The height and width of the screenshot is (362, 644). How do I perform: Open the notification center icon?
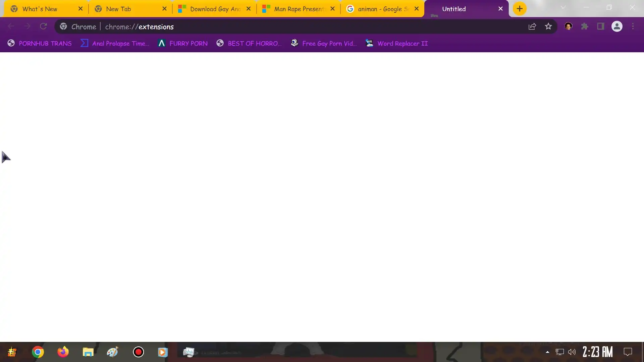(x=628, y=352)
